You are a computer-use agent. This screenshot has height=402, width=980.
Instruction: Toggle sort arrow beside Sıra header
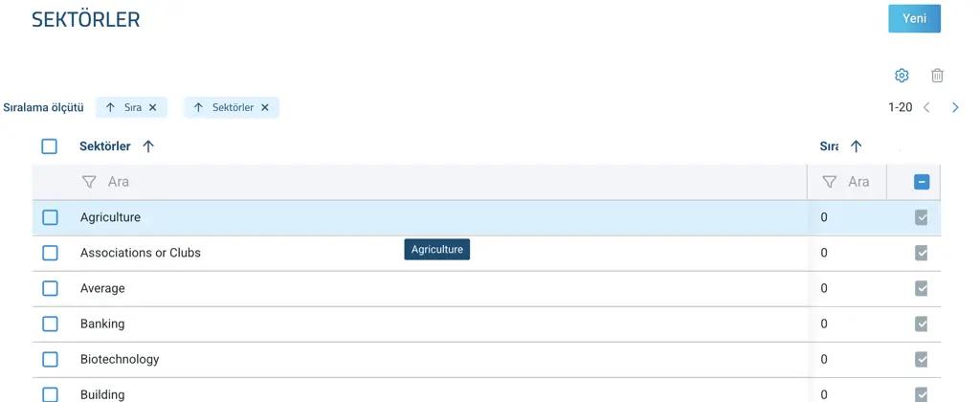(x=857, y=146)
